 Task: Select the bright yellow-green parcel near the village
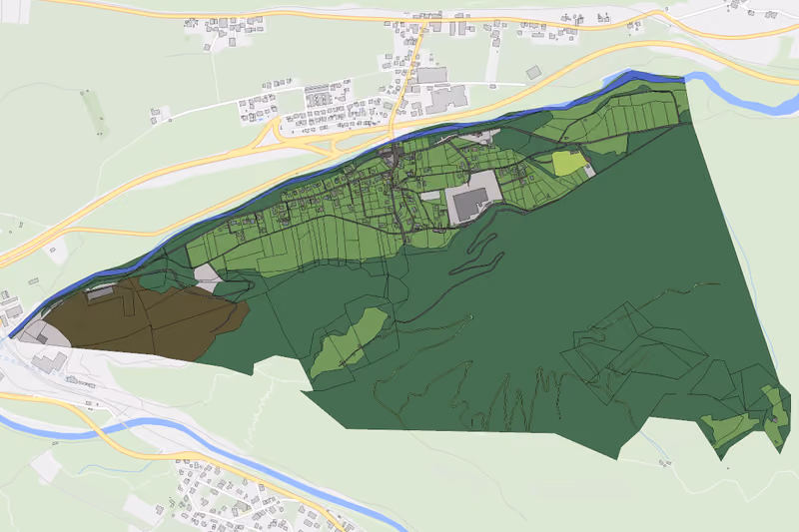[x=569, y=163]
